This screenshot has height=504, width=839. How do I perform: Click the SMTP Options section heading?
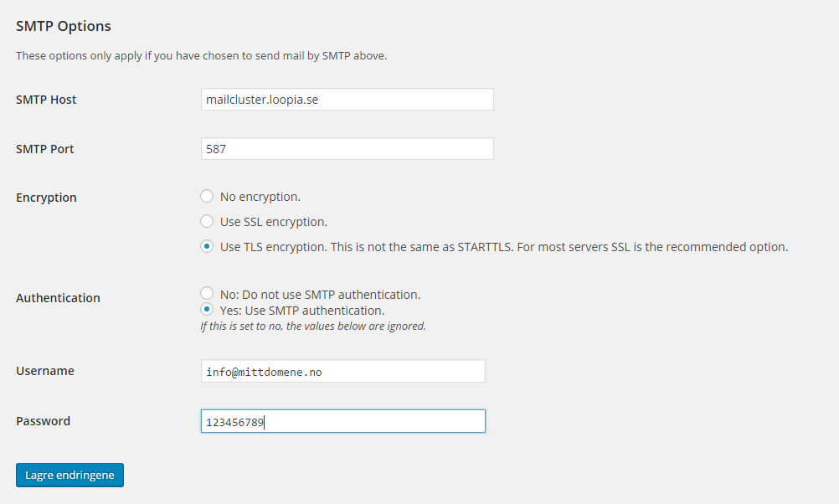point(63,26)
